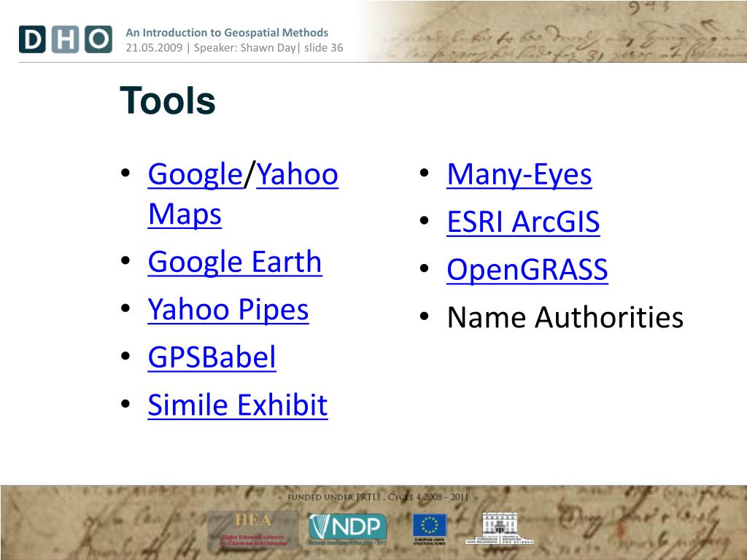Click the date and speaker line
The image size is (747, 560).
click(x=234, y=47)
